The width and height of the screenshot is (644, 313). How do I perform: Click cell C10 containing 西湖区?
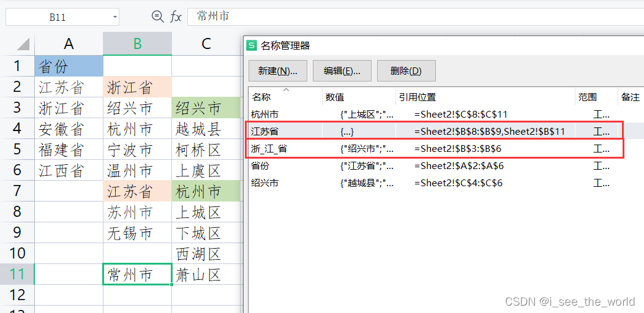tap(206, 253)
